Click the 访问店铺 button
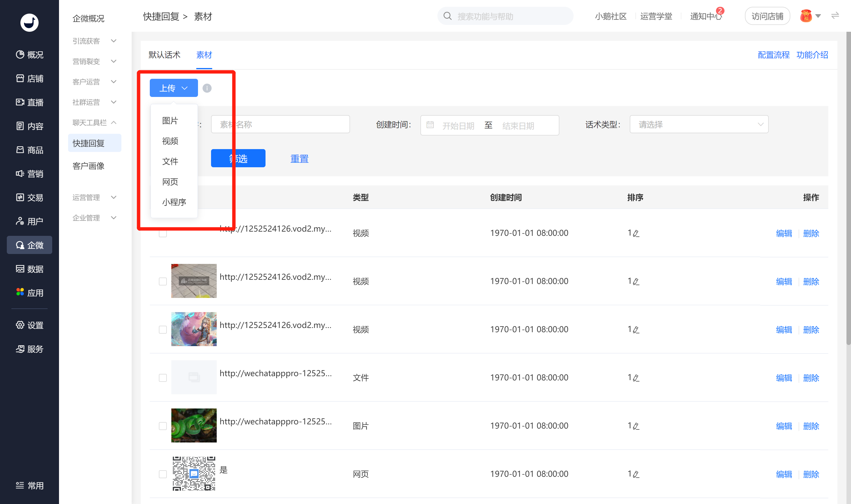 [767, 16]
